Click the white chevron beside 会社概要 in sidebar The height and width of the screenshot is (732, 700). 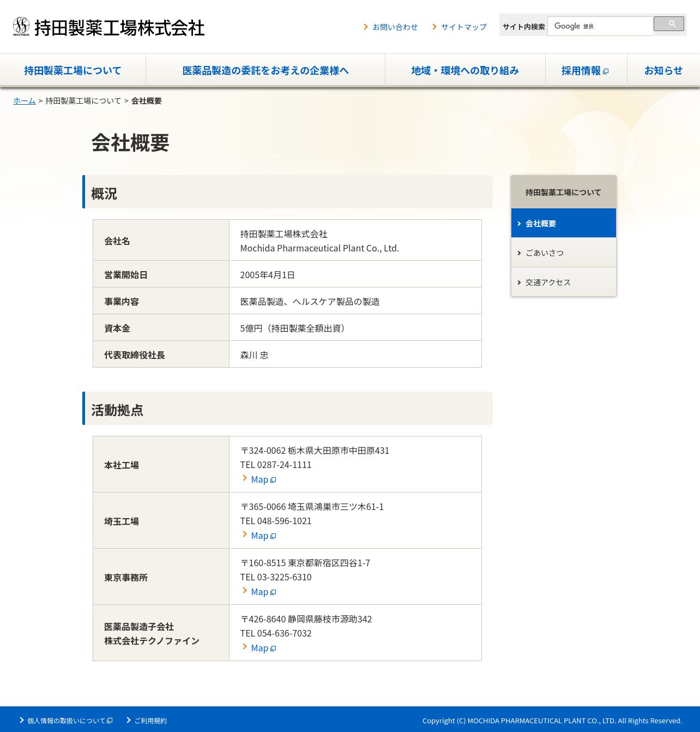(x=519, y=224)
